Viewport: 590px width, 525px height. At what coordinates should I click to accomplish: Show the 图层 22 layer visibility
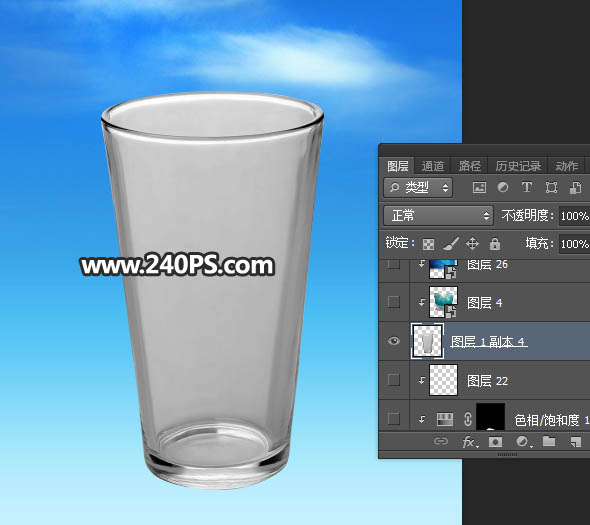coord(394,380)
